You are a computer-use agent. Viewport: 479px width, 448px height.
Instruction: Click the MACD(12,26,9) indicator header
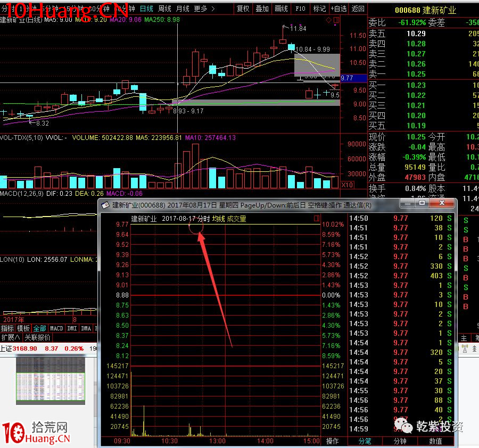(x=22, y=193)
